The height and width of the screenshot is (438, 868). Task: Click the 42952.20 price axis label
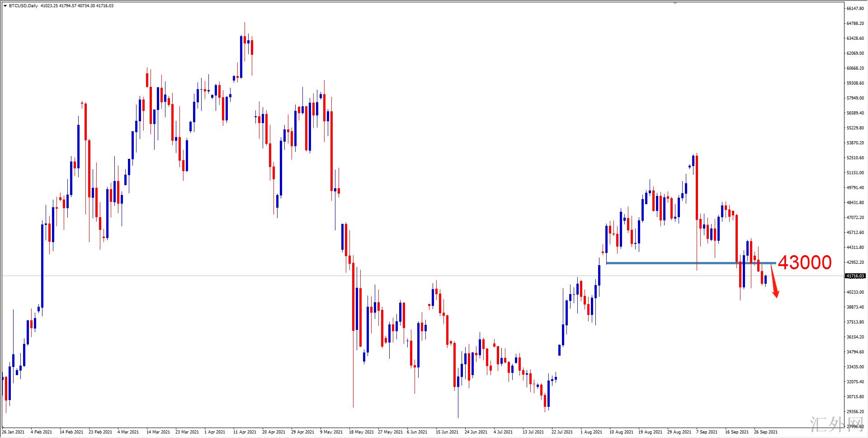pyautogui.click(x=855, y=262)
